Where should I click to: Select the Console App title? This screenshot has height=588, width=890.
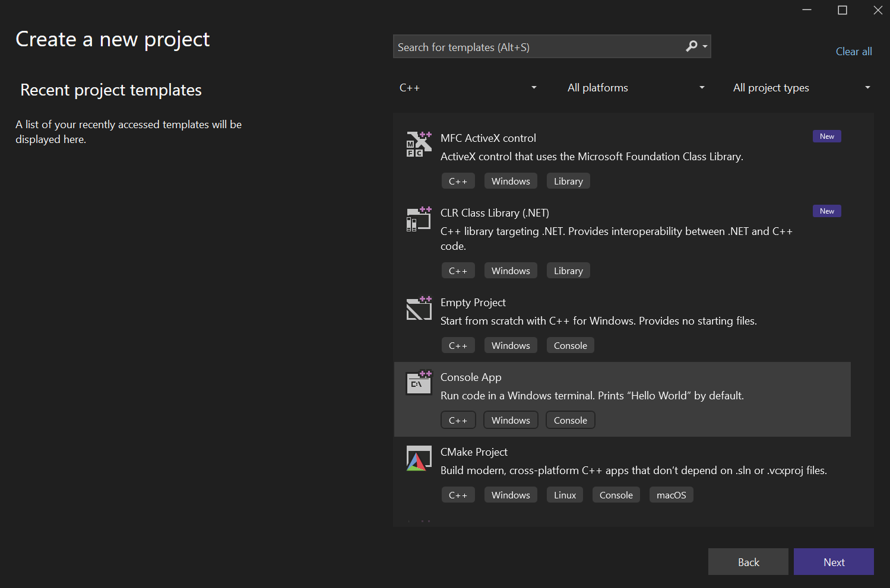pos(471,377)
